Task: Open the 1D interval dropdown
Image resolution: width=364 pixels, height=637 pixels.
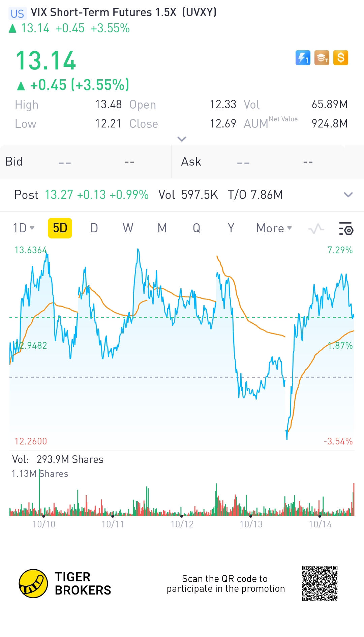Action: click(24, 228)
